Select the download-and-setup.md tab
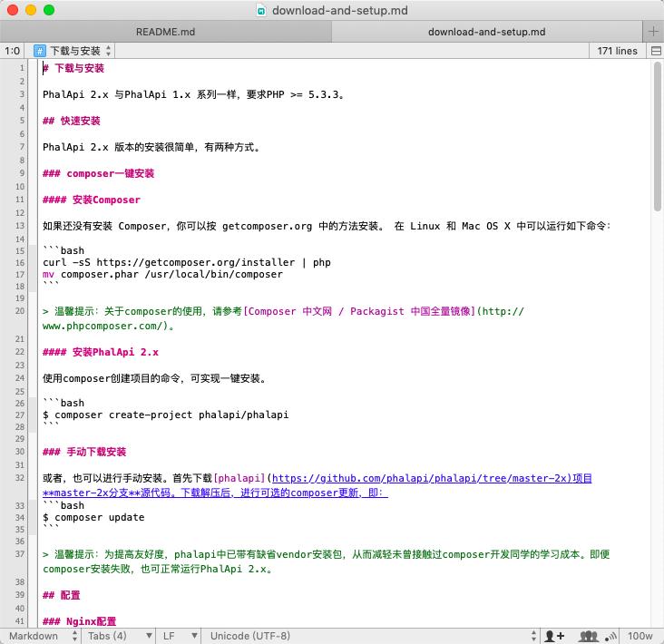664x644 pixels. tap(486, 32)
